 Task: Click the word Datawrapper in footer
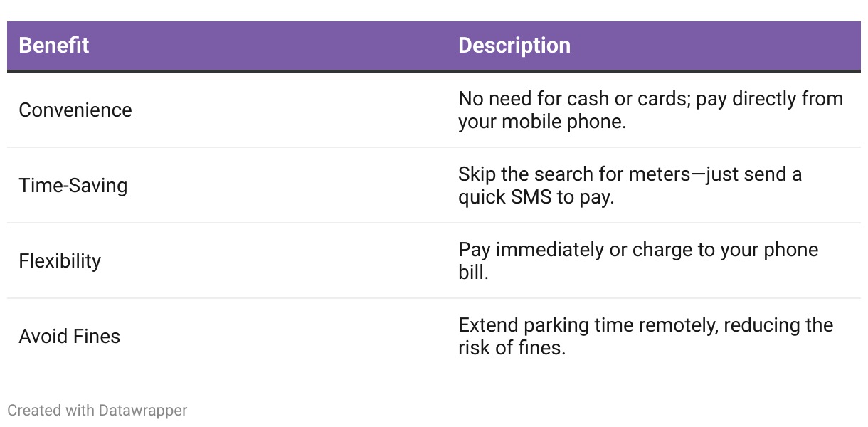click(x=143, y=411)
